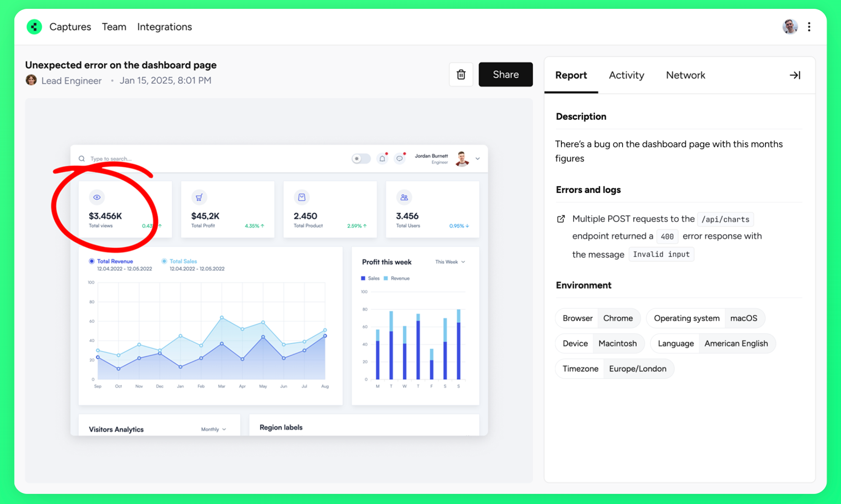Click the black Share button
The width and height of the screenshot is (841, 504).
point(505,75)
